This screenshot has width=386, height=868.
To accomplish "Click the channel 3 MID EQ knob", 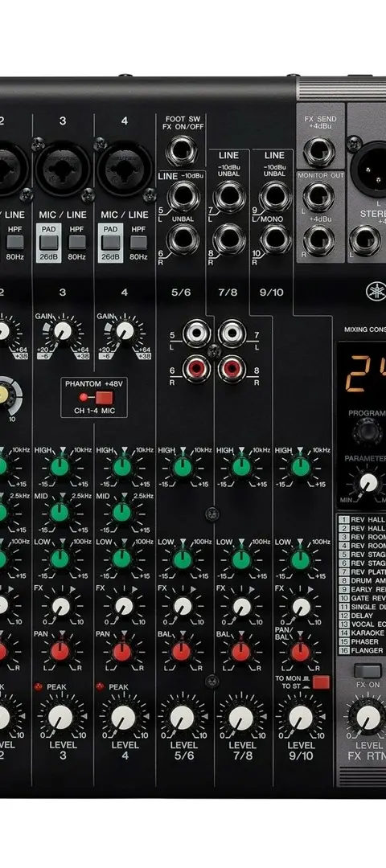I will (60, 512).
